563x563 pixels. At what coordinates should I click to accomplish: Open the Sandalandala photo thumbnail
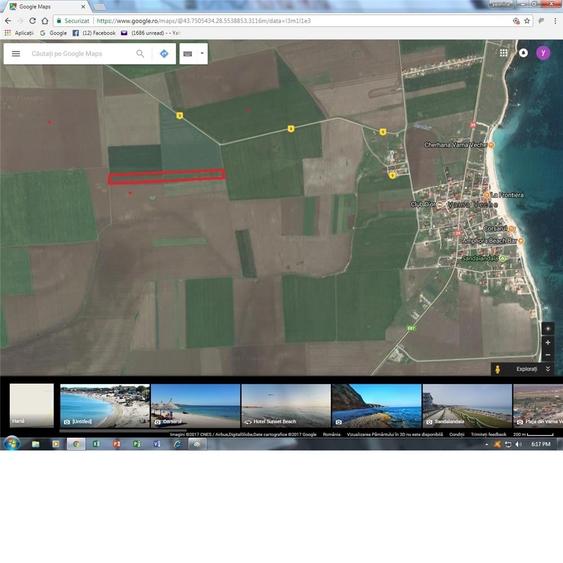click(x=467, y=406)
